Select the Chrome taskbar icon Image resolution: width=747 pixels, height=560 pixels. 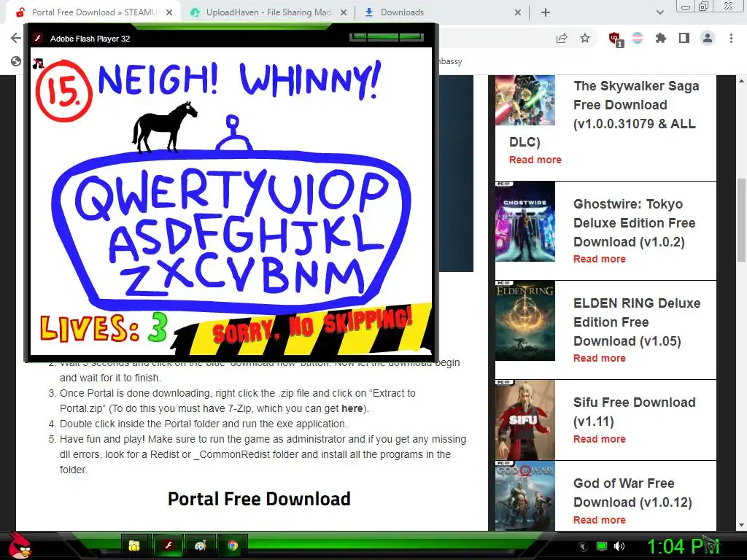pyautogui.click(x=233, y=545)
